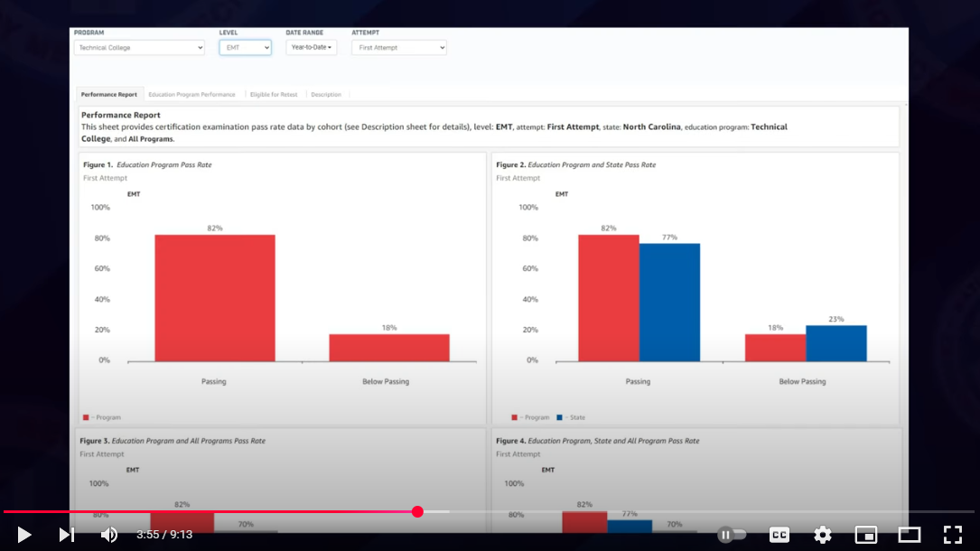Image resolution: width=980 pixels, height=551 pixels.
Task: Mute the video volume
Action: coord(109,535)
